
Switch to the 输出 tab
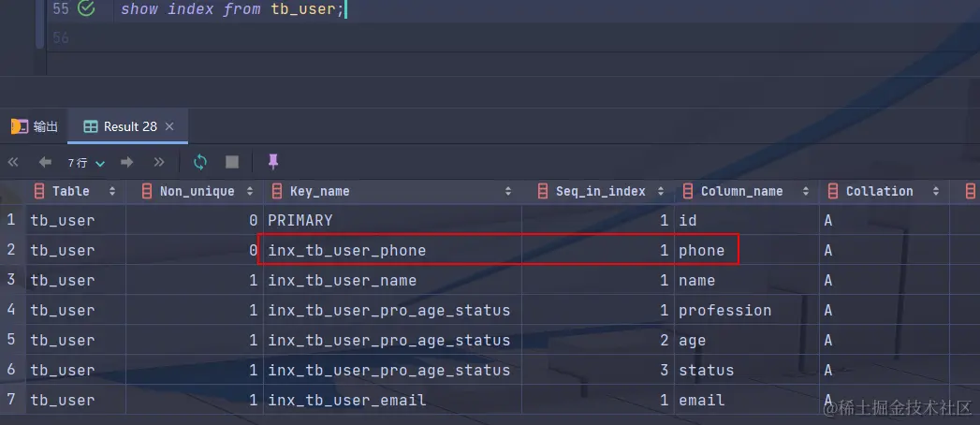coord(35,126)
